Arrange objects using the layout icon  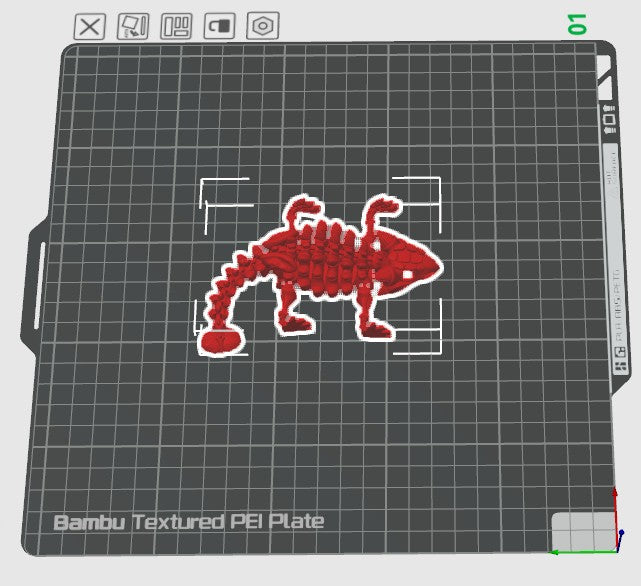[x=176, y=26]
